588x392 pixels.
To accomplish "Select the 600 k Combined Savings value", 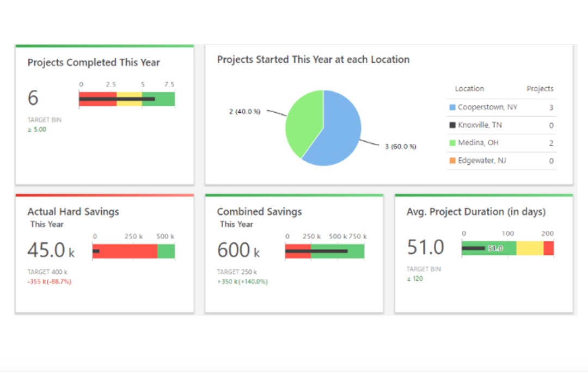I will 237,250.
